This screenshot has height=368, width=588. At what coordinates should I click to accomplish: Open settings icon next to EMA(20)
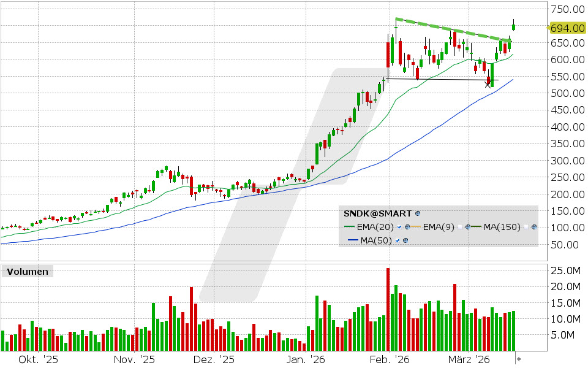tap(407, 227)
